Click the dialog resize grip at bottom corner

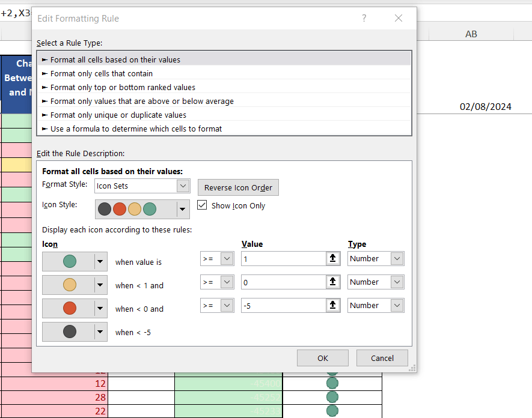coord(412,368)
